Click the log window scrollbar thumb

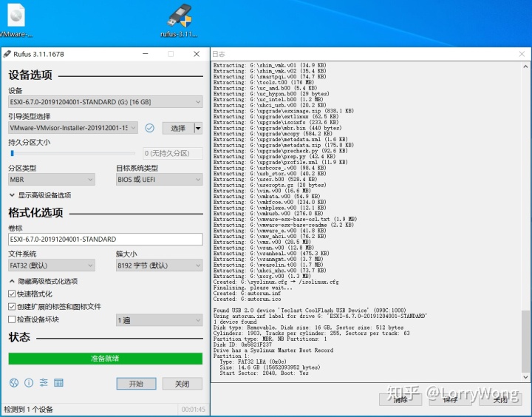tap(525, 342)
